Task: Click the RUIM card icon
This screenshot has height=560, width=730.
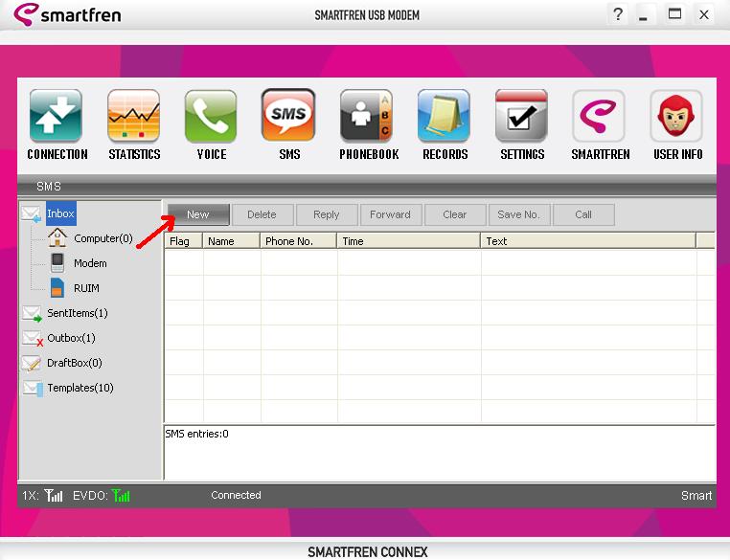Action: coord(57,288)
